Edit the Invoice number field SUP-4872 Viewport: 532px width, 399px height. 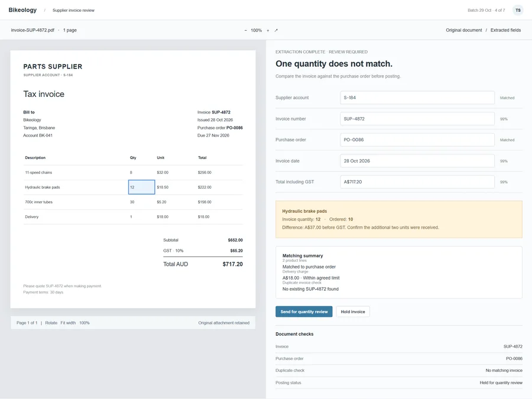(x=417, y=119)
